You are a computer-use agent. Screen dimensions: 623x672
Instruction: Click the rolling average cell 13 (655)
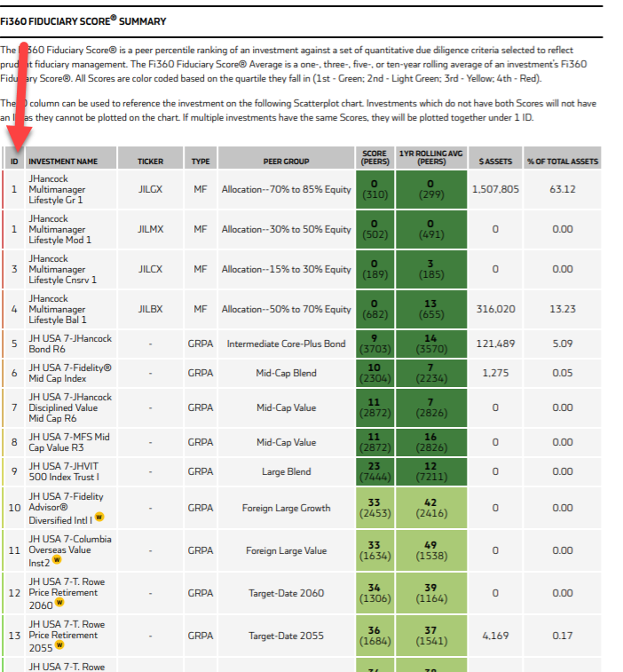click(x=431, y=309)
